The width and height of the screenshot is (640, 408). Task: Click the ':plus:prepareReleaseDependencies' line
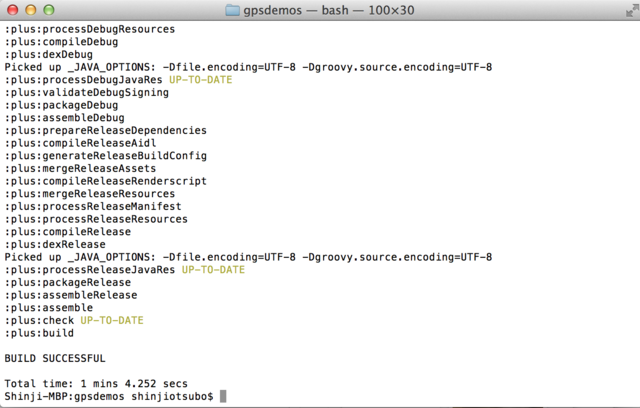click(x=106, y=131)
